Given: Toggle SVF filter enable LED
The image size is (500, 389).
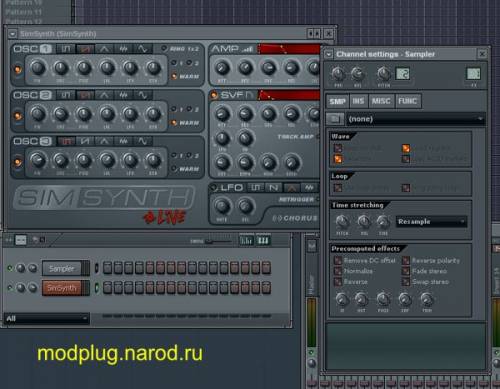Looking at the screenshot, I should (214, 95).
